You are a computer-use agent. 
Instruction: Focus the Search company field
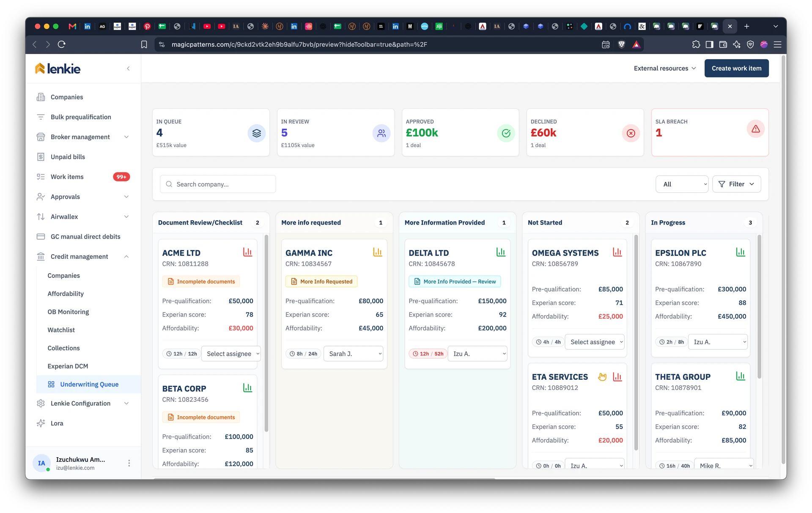point(218,184)
